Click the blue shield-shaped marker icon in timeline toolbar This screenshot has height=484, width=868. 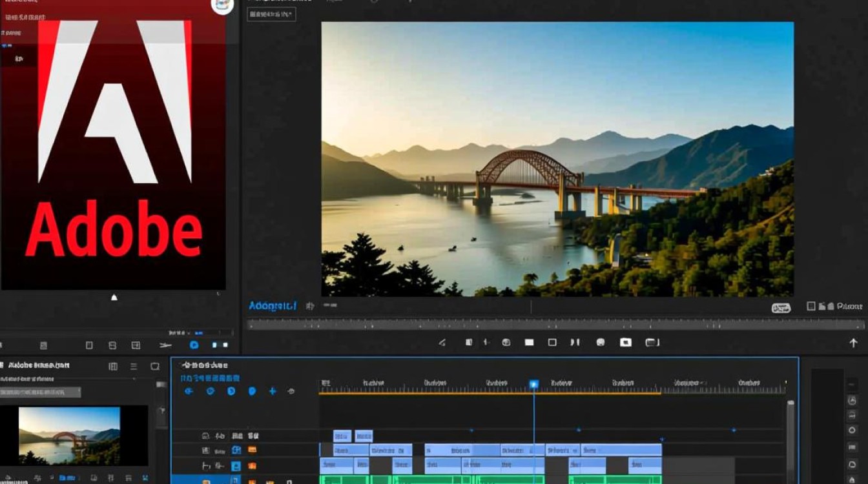[x=252, y=391]
